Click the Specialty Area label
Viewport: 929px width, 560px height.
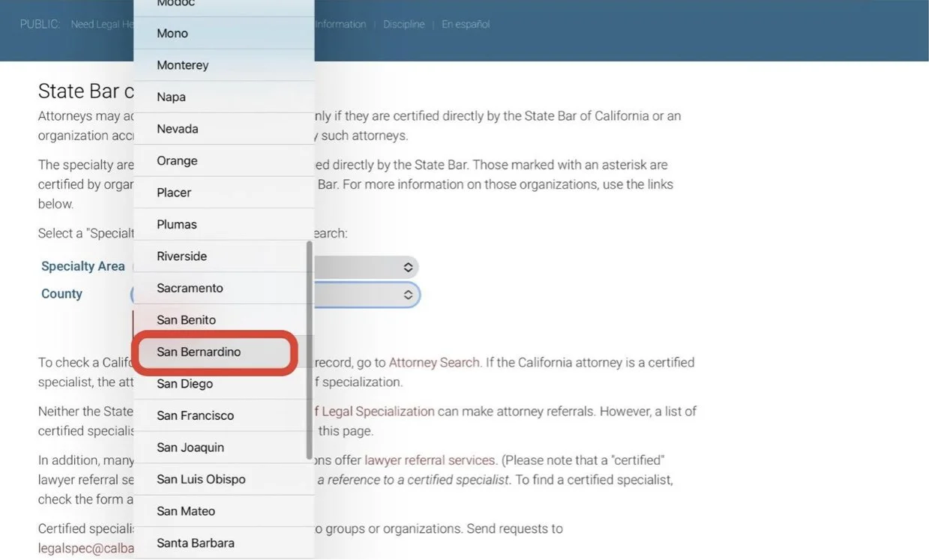tap(82, 267)
